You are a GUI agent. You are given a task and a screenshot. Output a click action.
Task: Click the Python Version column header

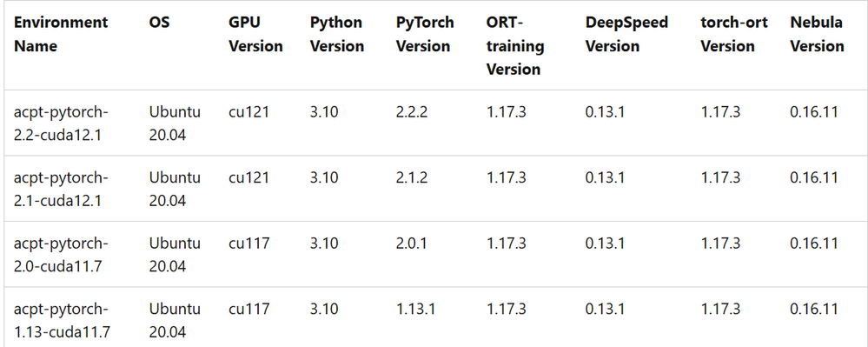(337, 35)
